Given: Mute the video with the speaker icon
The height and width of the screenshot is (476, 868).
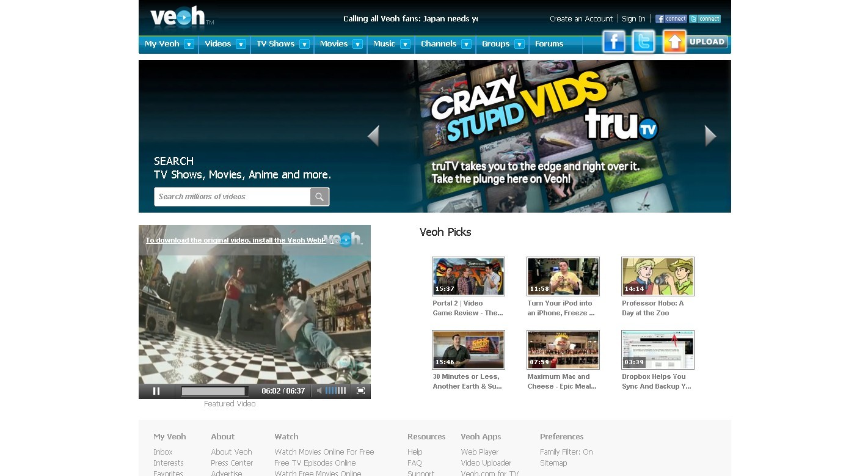Looking at the screenshot, I should click(319, 391).
